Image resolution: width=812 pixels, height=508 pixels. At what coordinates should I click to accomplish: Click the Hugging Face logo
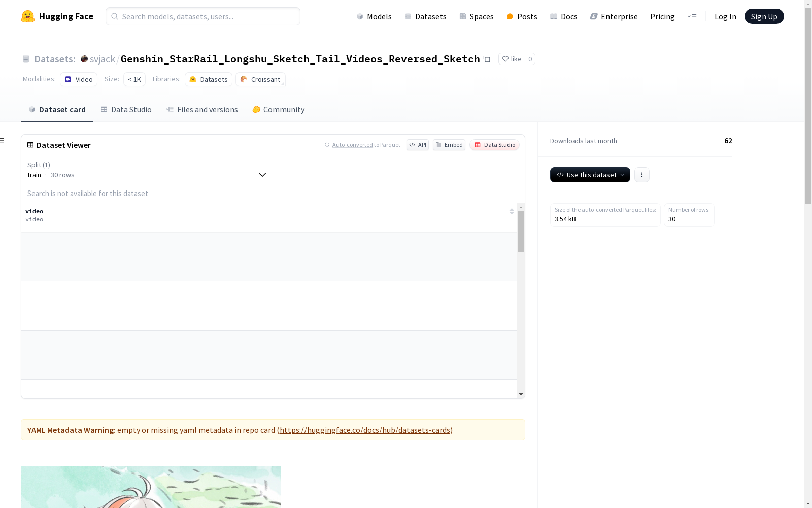[57, 16]
